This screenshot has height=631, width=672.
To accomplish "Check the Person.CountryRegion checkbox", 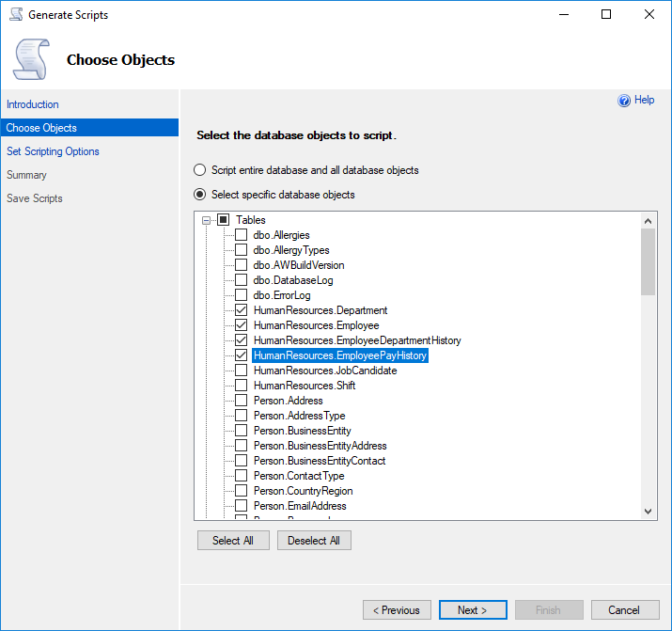I will [242, 490].
